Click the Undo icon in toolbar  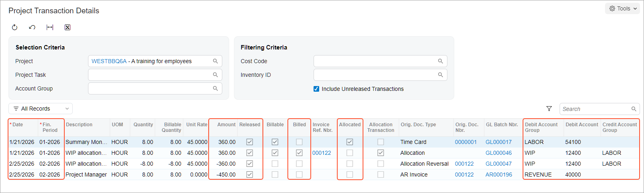click(32, 27)
